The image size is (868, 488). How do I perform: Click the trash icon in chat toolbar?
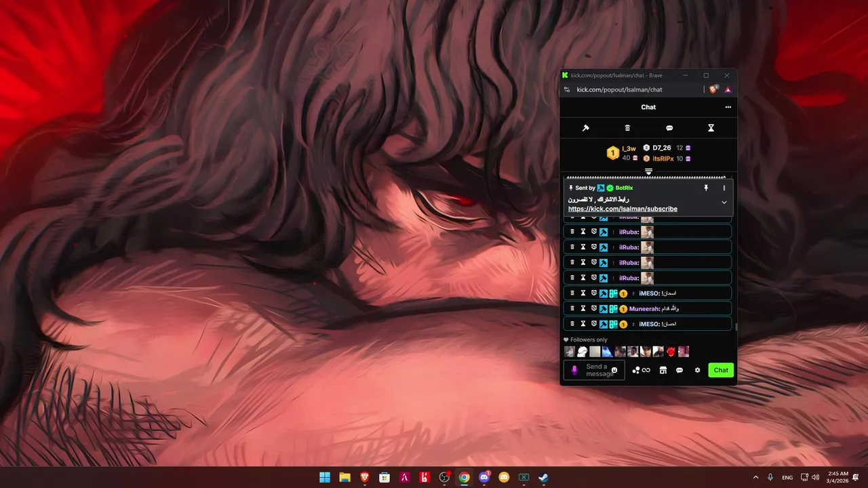[627, 128]
